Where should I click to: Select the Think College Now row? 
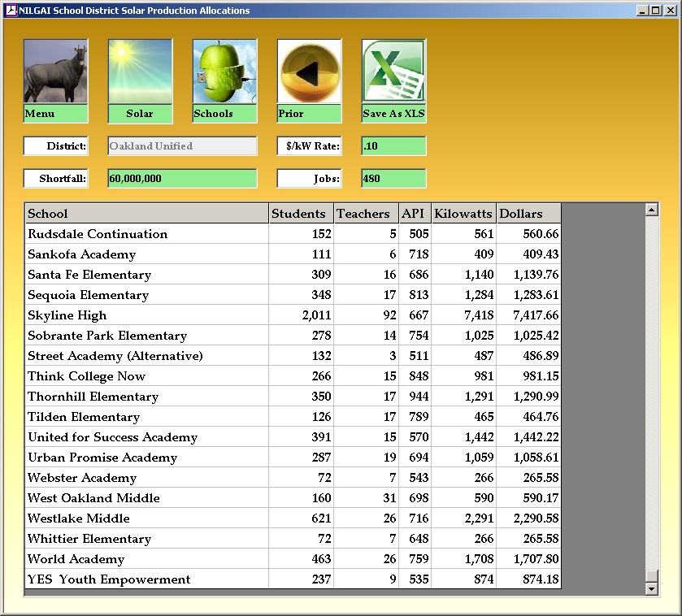(x=293, y=376)
